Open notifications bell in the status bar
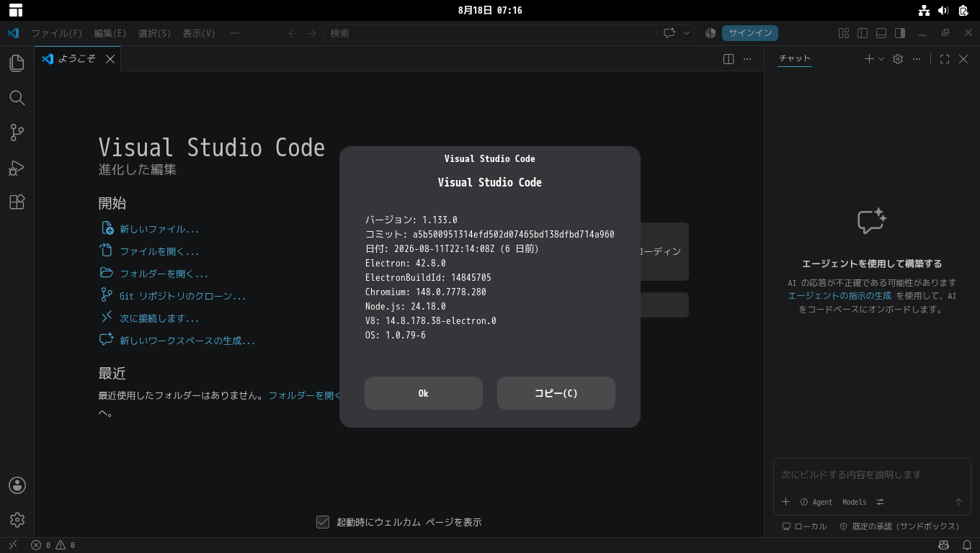 (967, 545)
